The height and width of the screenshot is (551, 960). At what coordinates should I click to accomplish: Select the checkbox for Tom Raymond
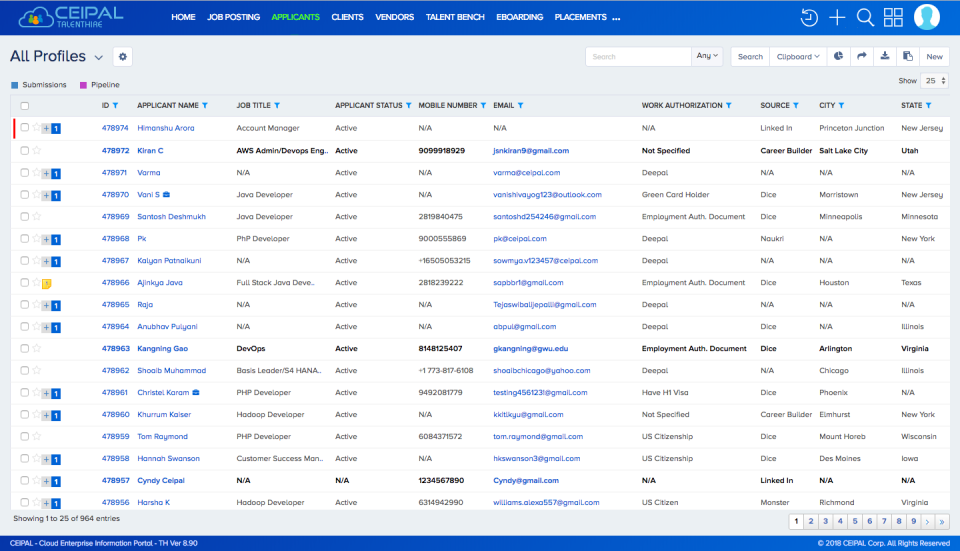pyautogui.click(x=24, y=437)
